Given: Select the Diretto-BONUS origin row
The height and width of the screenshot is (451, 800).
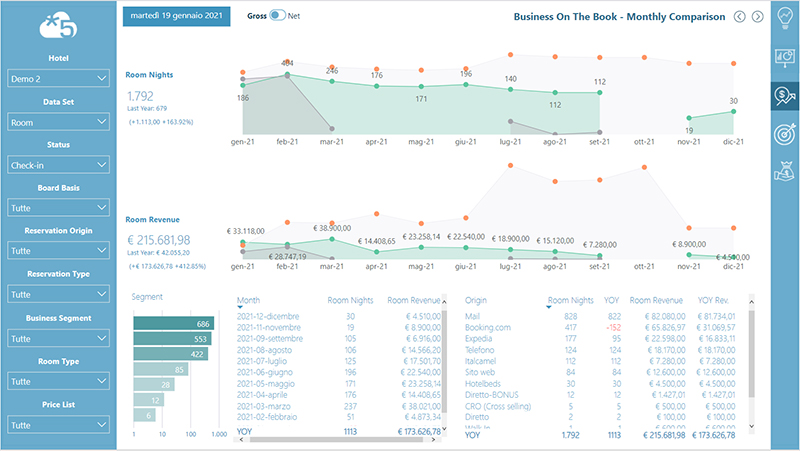Looking at the screenshot, I should coord(600,395).
